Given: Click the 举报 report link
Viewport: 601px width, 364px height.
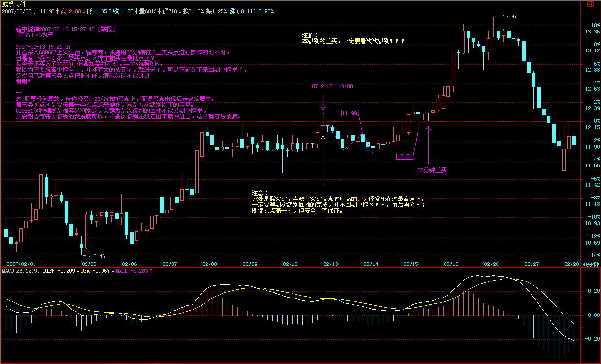Looking at the screenshot, I should click(x=106, y=29).
